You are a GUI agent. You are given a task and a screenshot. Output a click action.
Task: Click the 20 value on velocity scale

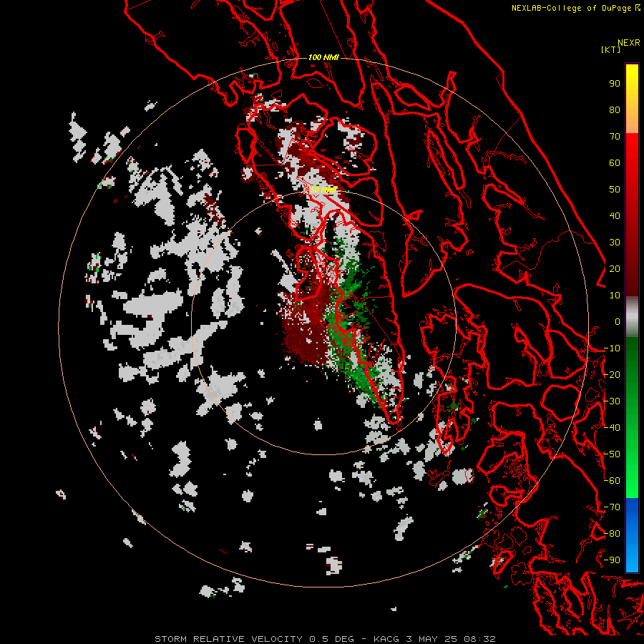click(615, 269)
